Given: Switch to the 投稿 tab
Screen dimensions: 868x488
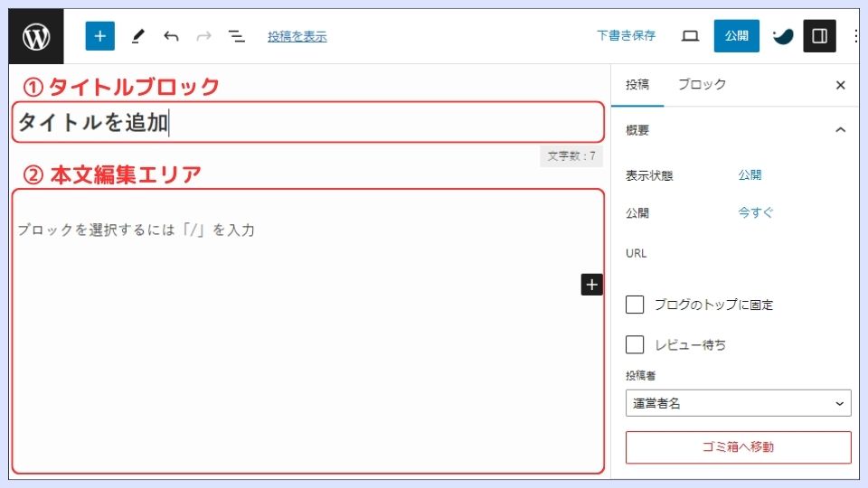Looking at the screenshot, I should coord(637,85).
